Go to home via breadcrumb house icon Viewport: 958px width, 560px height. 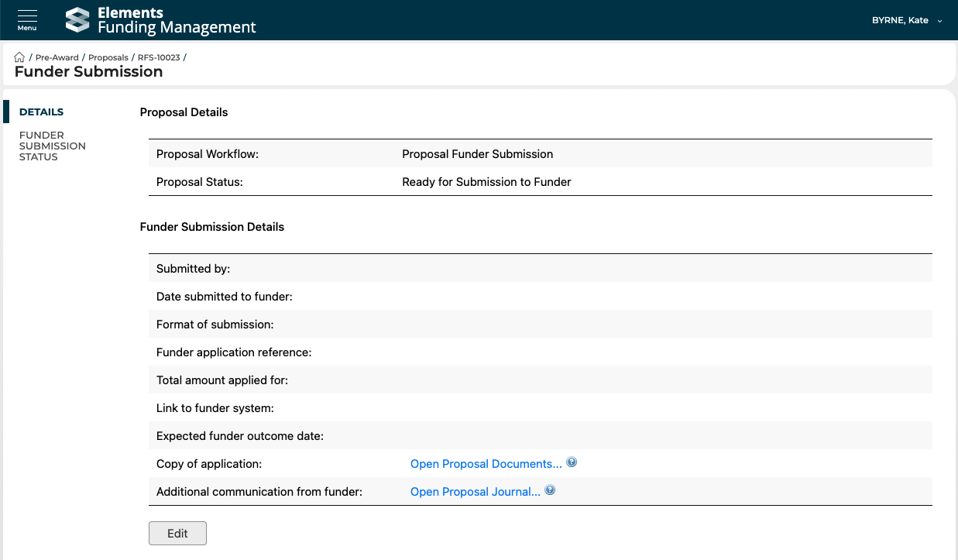(20, 57)
